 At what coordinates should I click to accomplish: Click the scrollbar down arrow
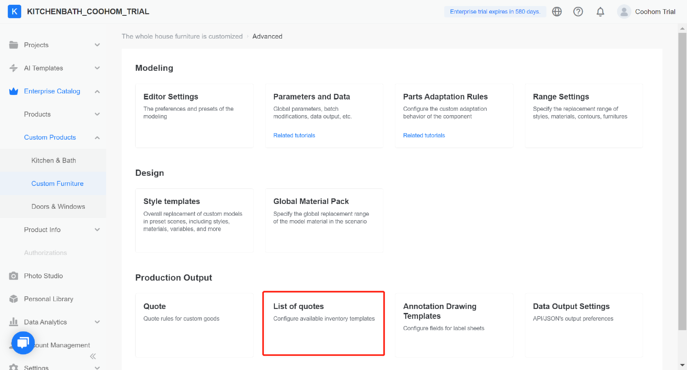682,365
